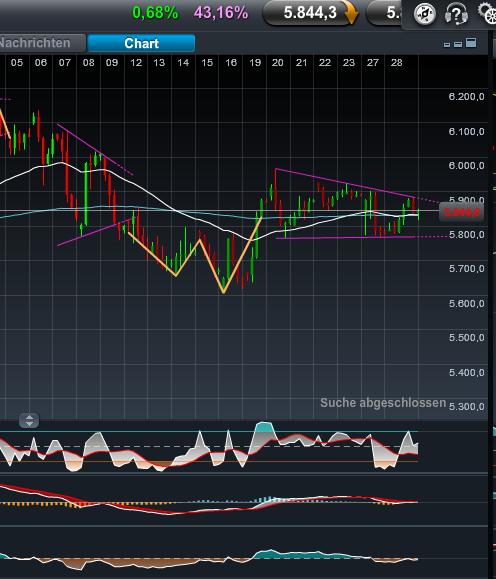Click the 6.000,0 price axis label

466,165
